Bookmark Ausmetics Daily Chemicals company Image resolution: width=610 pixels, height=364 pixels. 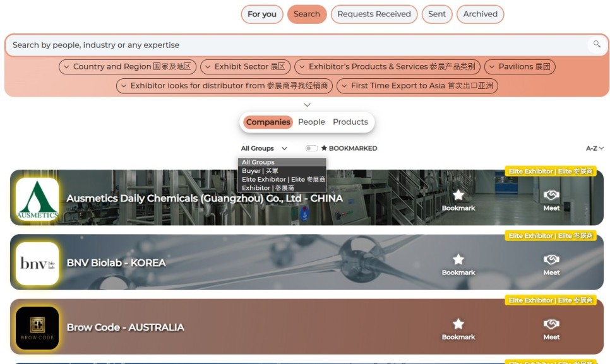(x=458, y=200)
